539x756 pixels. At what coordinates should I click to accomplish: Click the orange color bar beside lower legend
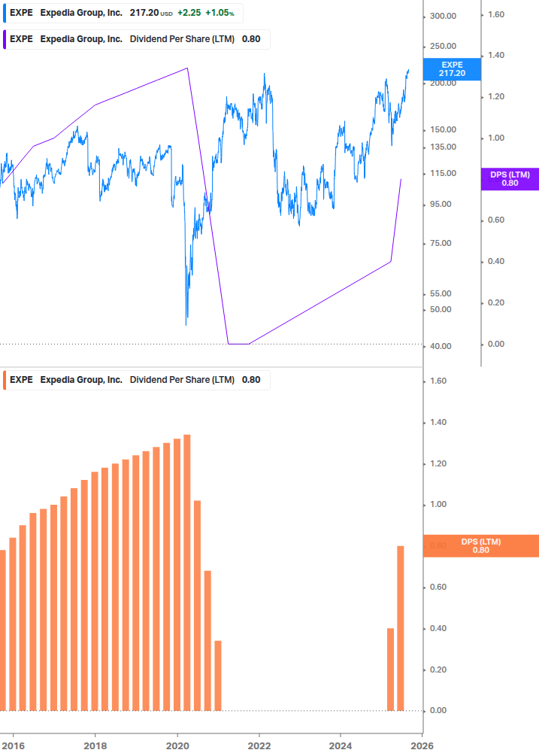5,380
